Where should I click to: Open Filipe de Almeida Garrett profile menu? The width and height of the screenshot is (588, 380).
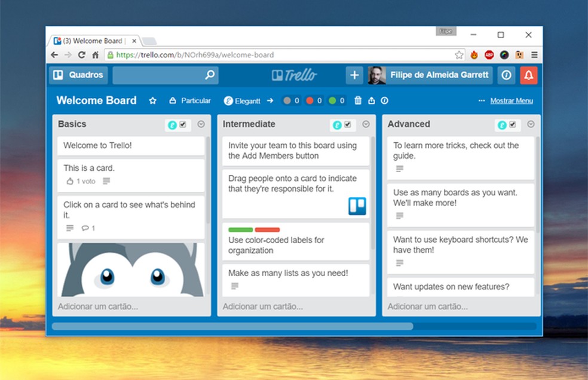pyautogui.click(x=430, y=75)
